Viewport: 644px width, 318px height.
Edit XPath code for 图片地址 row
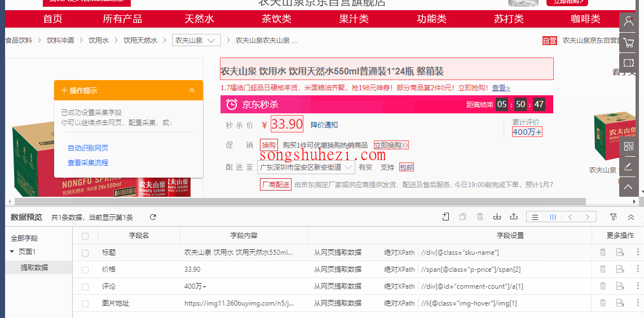620,303
